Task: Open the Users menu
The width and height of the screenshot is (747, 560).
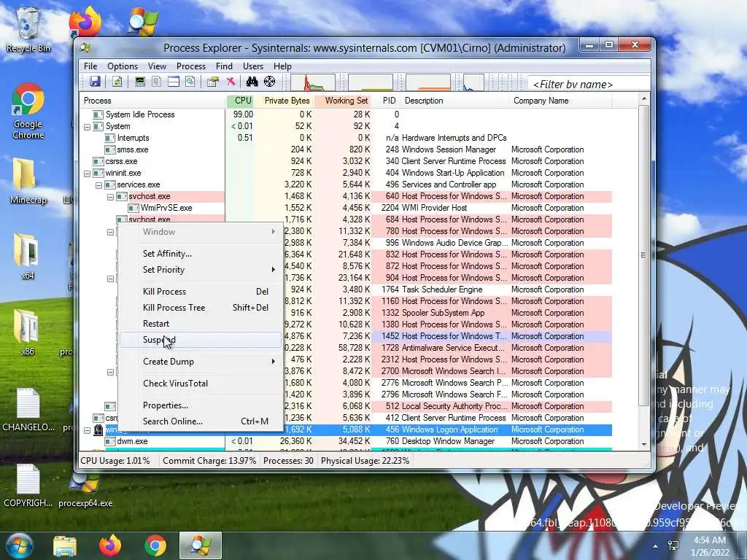Action: (253, 66)
